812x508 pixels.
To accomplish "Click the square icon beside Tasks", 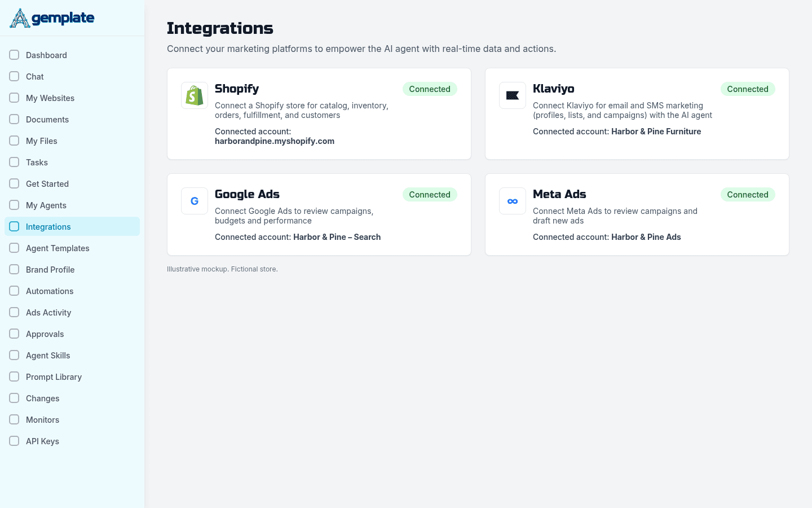I will tap(14, 162).
